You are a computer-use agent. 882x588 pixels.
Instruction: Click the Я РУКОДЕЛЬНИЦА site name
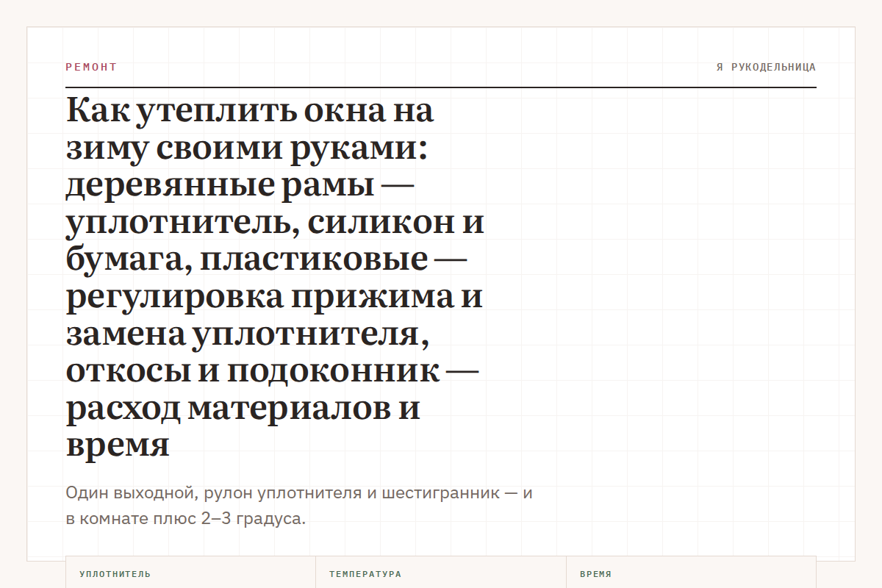[766, 67]
